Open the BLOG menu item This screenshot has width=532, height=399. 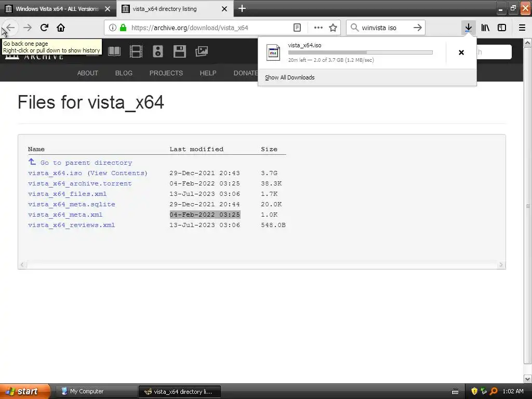click(x=124, y=73)
